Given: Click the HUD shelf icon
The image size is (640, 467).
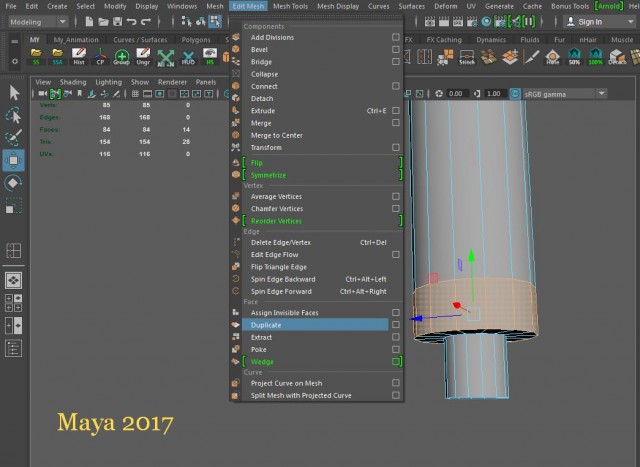Looking at the screenshot, I should pos(188,57).
